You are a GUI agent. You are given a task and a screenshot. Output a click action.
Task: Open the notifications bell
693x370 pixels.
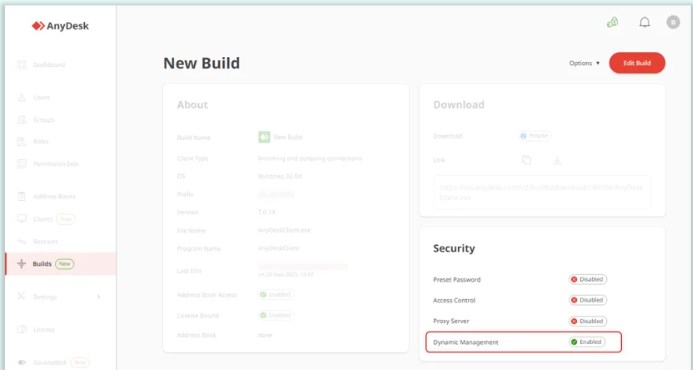click(x=644, y=22)
